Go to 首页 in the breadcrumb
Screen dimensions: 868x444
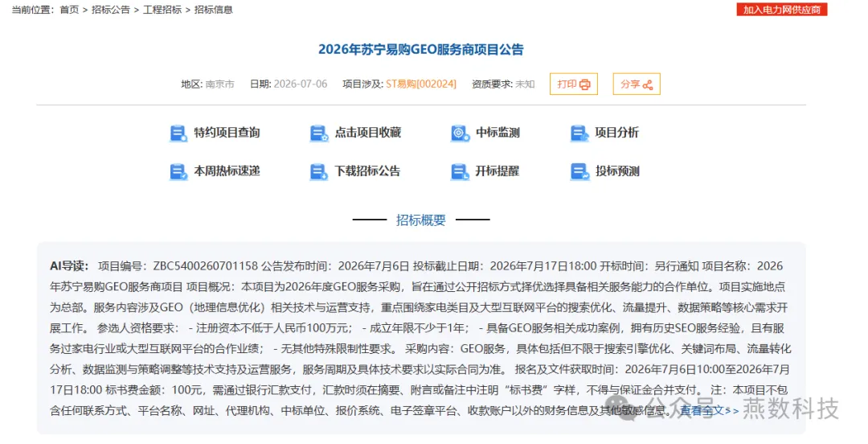click(69, 10)
